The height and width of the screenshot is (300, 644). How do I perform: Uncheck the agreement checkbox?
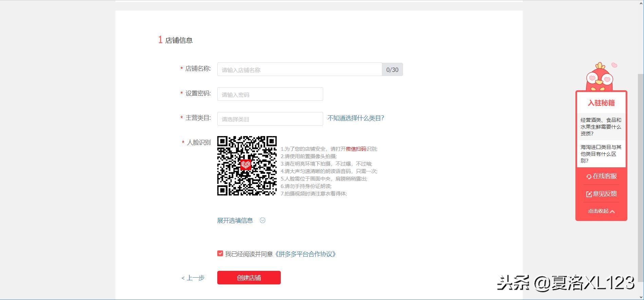point(220,254)
